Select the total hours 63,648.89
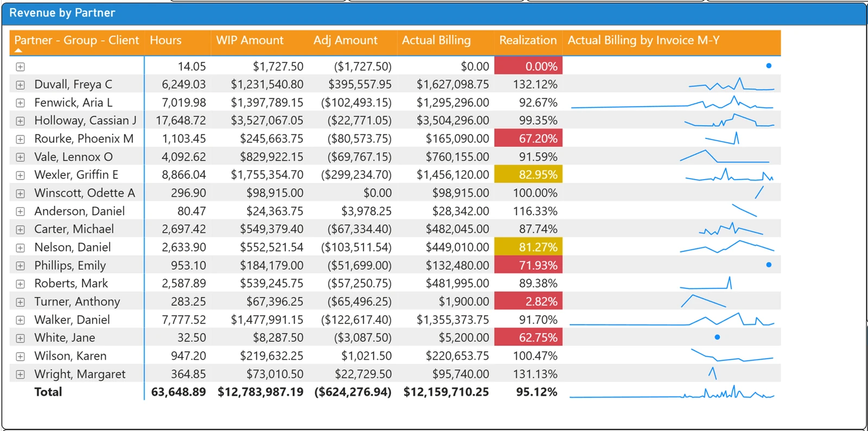 click(x=178, y=392)
